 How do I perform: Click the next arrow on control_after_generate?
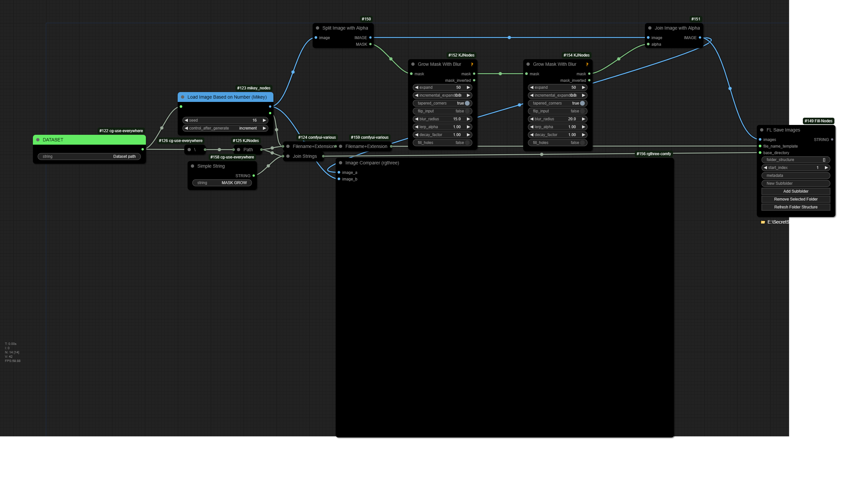(264, 128)
